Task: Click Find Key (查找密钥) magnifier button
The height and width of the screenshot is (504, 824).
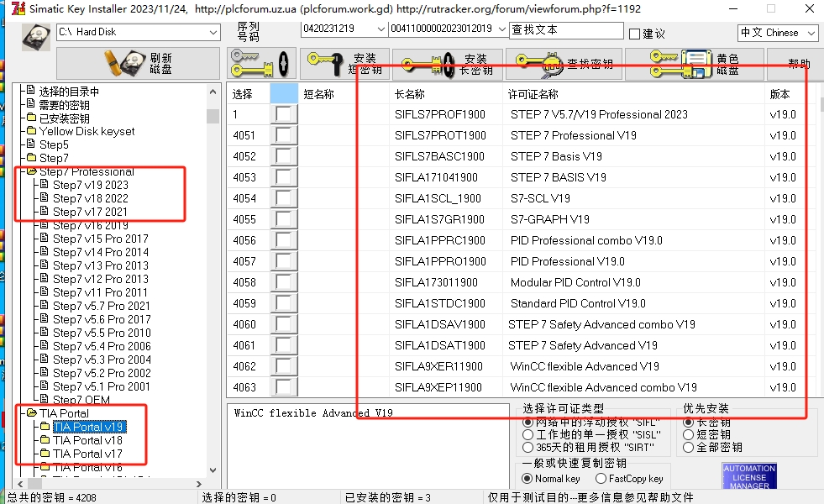Action: pyautogui.click(x=564, y=64)
